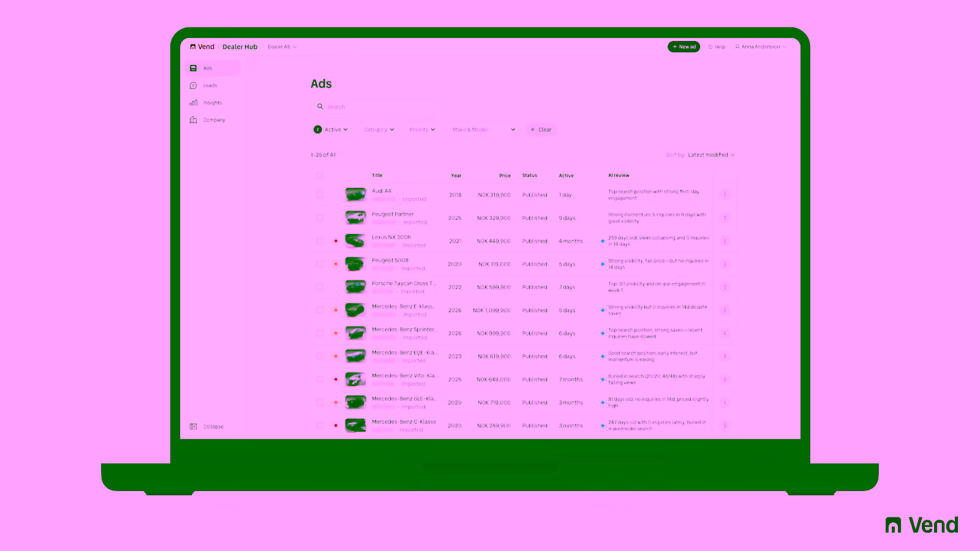980x551 pixels.
Task: Click the "7 months" active cell
Action: 571,380
